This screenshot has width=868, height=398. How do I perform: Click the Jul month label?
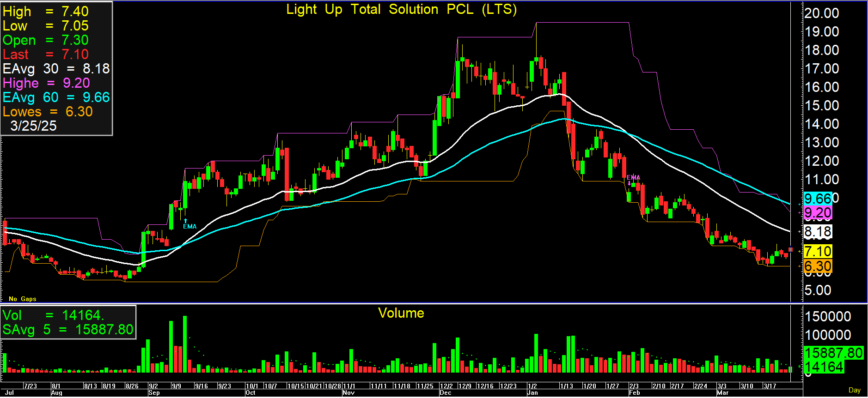pyautogui.click(x=9, y=392)
